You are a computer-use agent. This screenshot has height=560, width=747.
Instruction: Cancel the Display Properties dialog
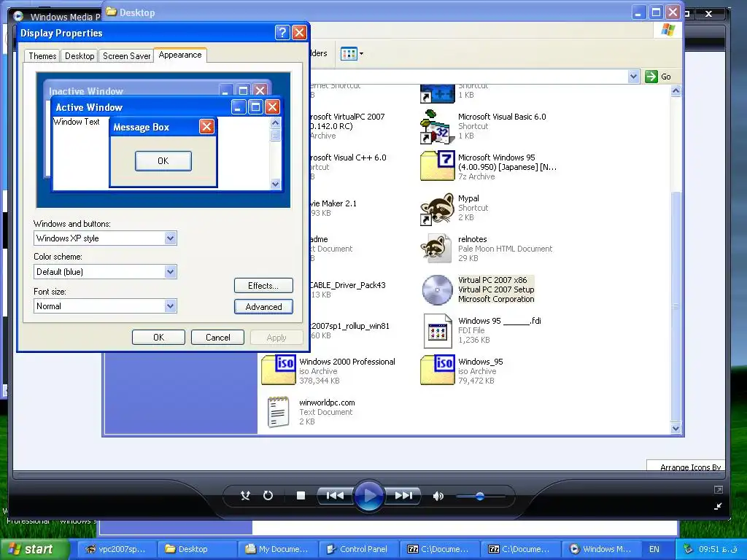click(x=217, y=337)
